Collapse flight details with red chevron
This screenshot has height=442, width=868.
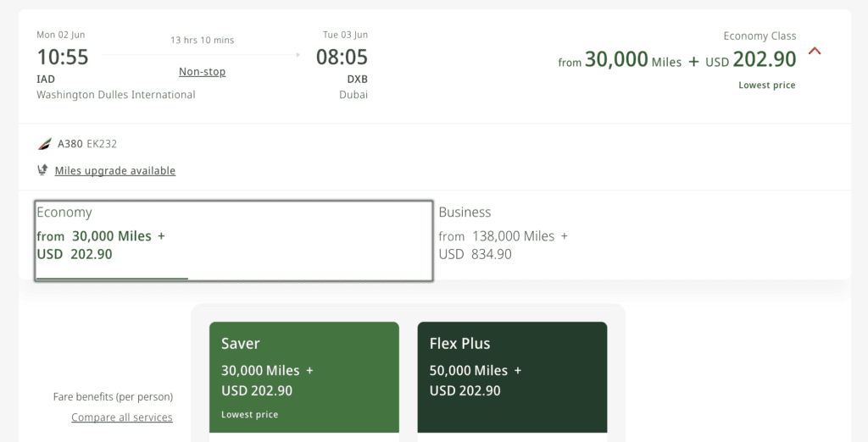pyautogui.click(x=815, y=52)
